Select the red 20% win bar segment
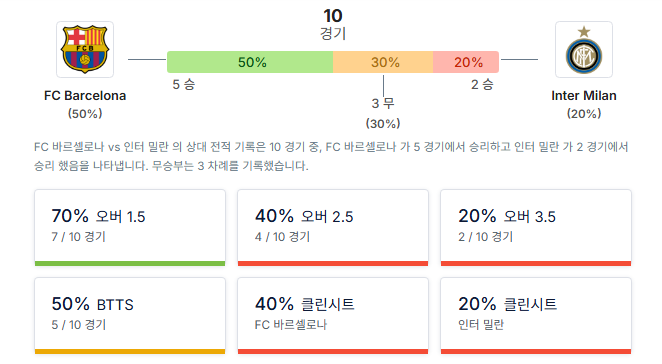This screenshot has height=364, width=662. 466,62
